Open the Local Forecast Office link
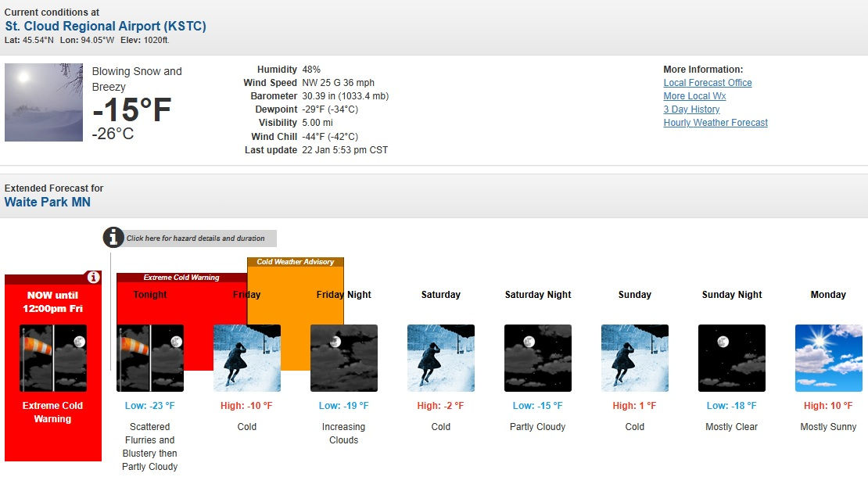 708,83
